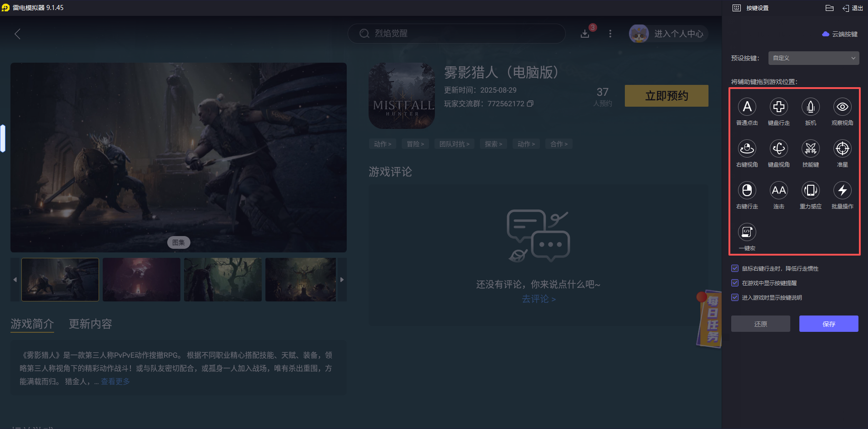Image resolution: width=868 pixels, height=429 pixels.
Task: Click the 冒险 tag
Action: tap(415, 144)
